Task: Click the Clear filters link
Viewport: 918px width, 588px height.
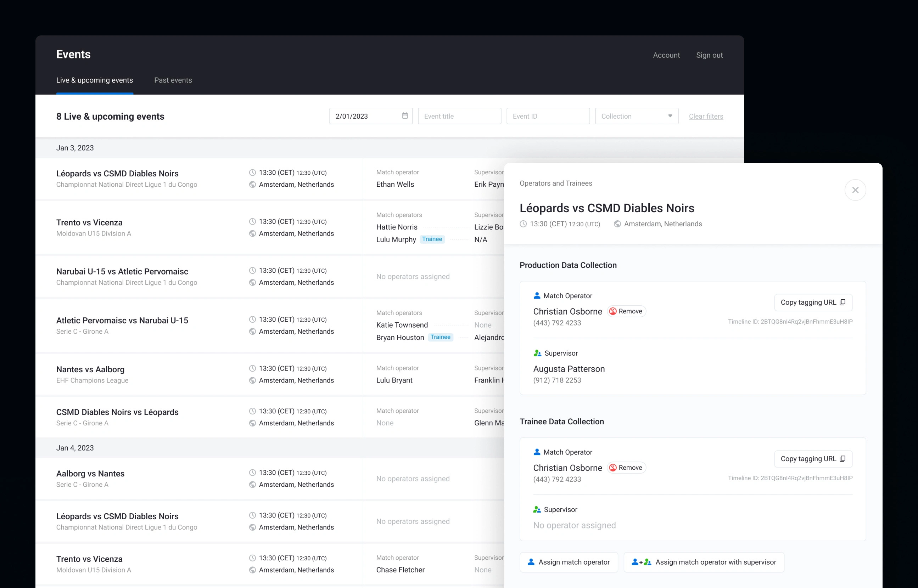Action: tap(706, 116)
